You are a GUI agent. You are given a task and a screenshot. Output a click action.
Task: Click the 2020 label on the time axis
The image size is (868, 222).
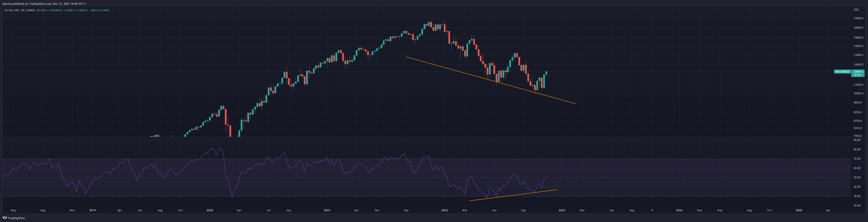click(210, 210)
